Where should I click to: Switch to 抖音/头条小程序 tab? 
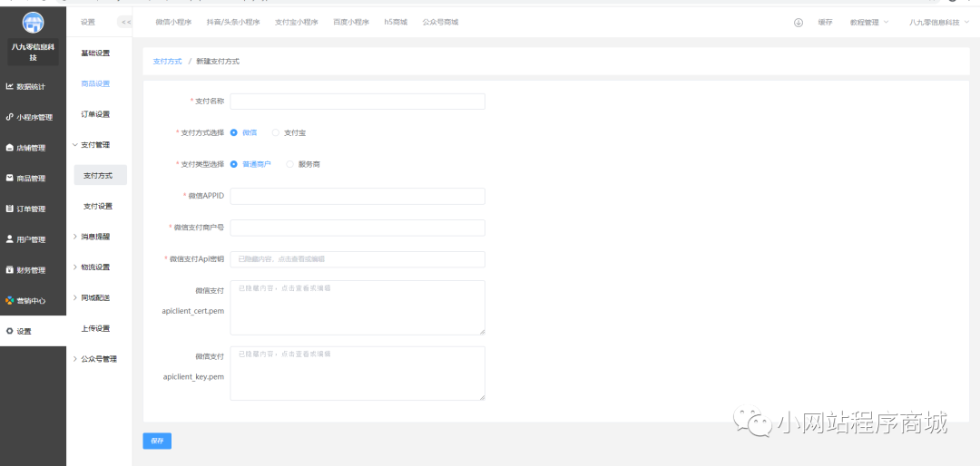click(x=233, y=22)
